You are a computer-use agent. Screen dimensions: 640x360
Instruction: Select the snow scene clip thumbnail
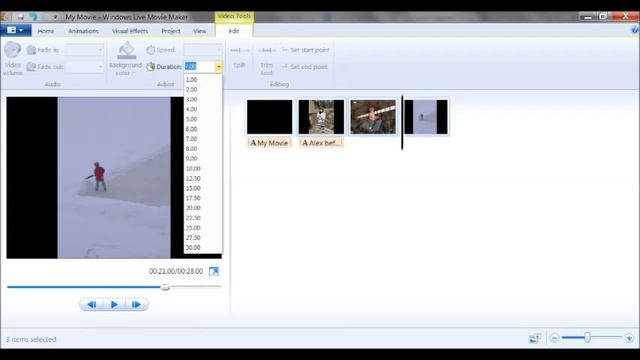426,117
